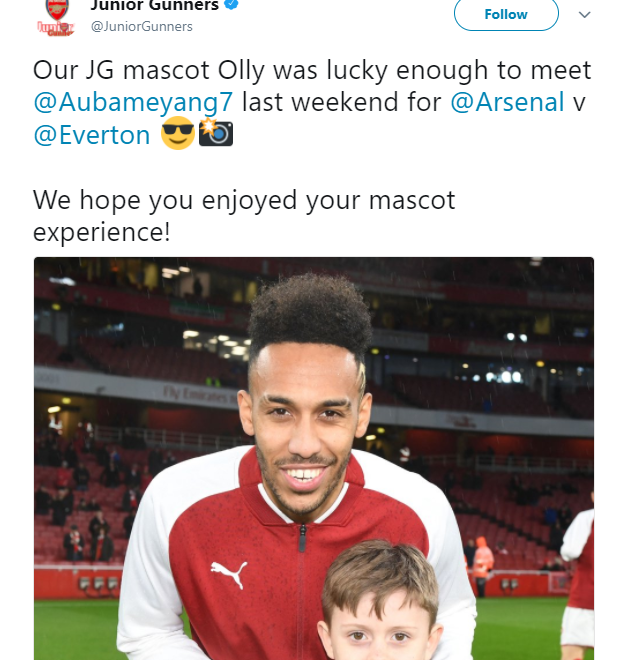The height and width of the screenshot is (660, 618).
Task: Open the @Everton mention link
Action: point(92,135)
